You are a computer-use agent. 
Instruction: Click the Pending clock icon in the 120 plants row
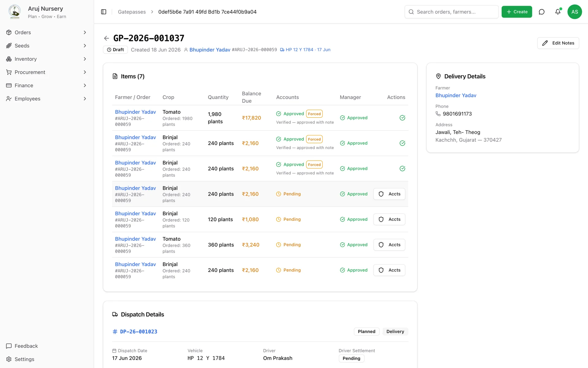(278, 219)
